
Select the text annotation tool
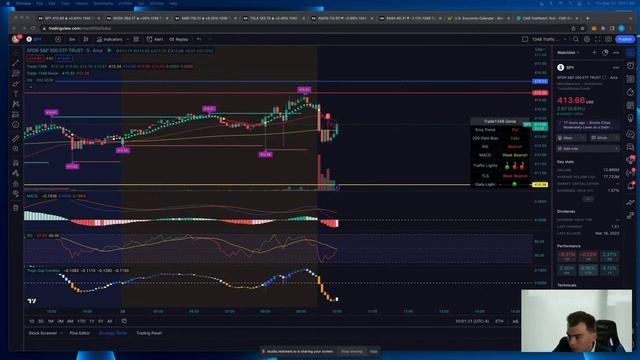pyautogui.click(x=16, y=93)
